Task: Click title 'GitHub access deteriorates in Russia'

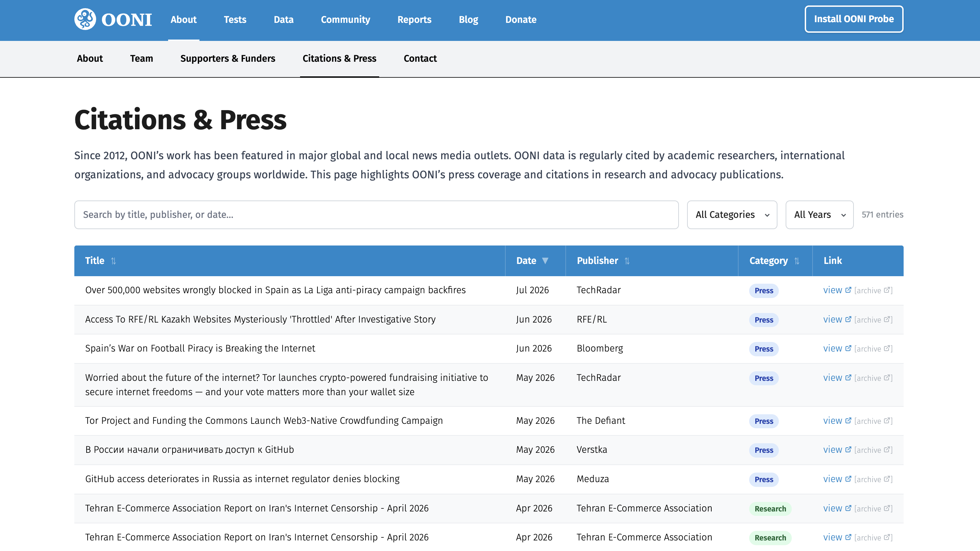Action: click(242, 479)
